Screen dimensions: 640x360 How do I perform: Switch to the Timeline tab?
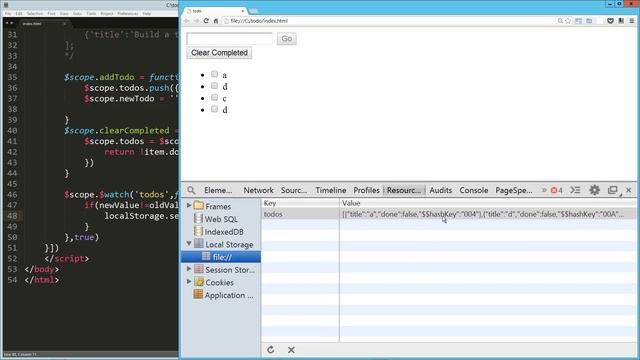[x=331, y=191]
